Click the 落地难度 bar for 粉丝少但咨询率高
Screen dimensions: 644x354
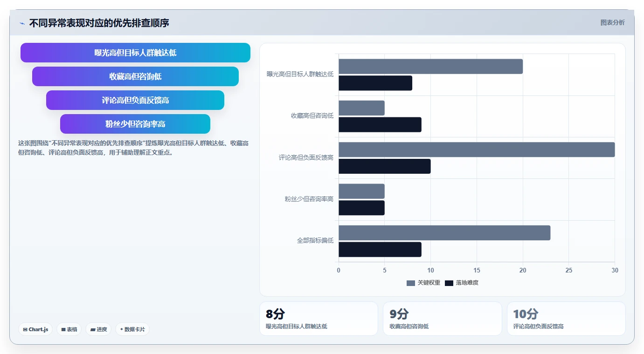(361, 208)
